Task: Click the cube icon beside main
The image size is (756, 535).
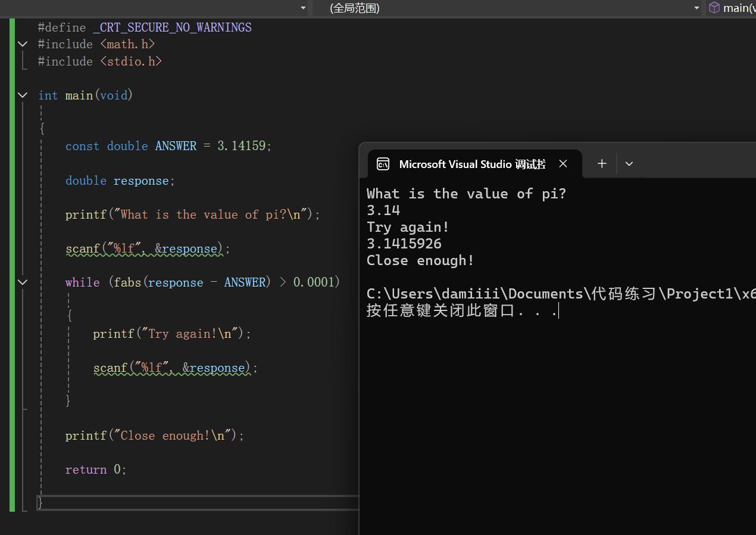Action: [x=714, y=8]
